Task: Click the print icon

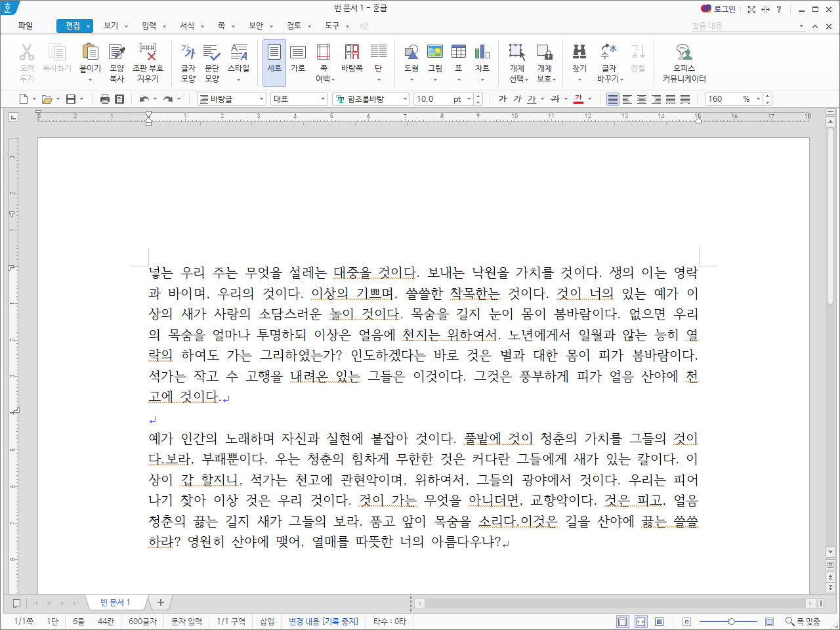Action: tap(105, 99)
